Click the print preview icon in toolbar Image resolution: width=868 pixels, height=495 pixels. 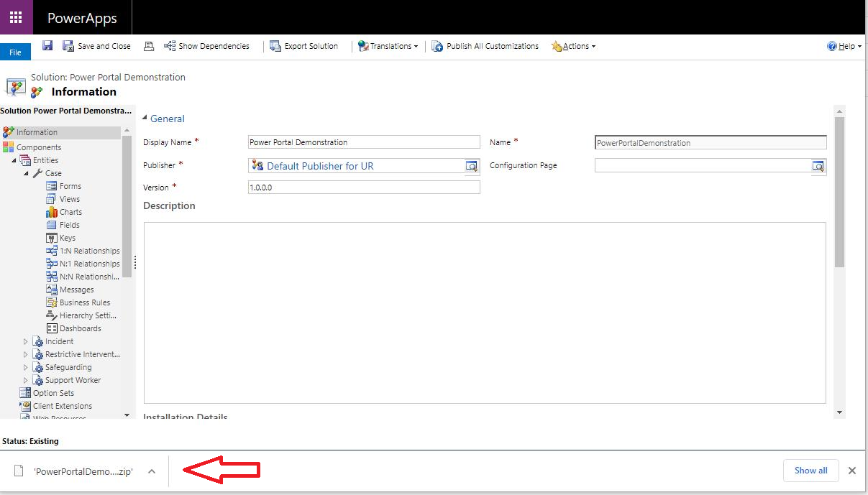coord(149,46)
